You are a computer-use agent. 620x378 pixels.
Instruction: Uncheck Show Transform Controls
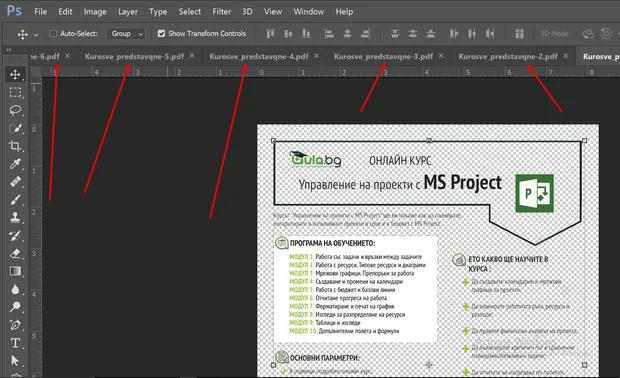pos(161,34)
